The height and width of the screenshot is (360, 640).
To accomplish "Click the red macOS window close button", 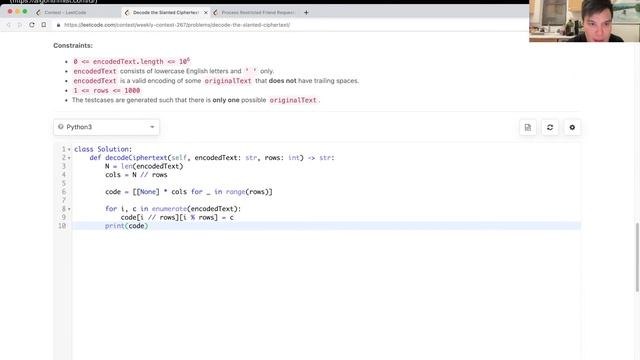I will tap(10, 12).
